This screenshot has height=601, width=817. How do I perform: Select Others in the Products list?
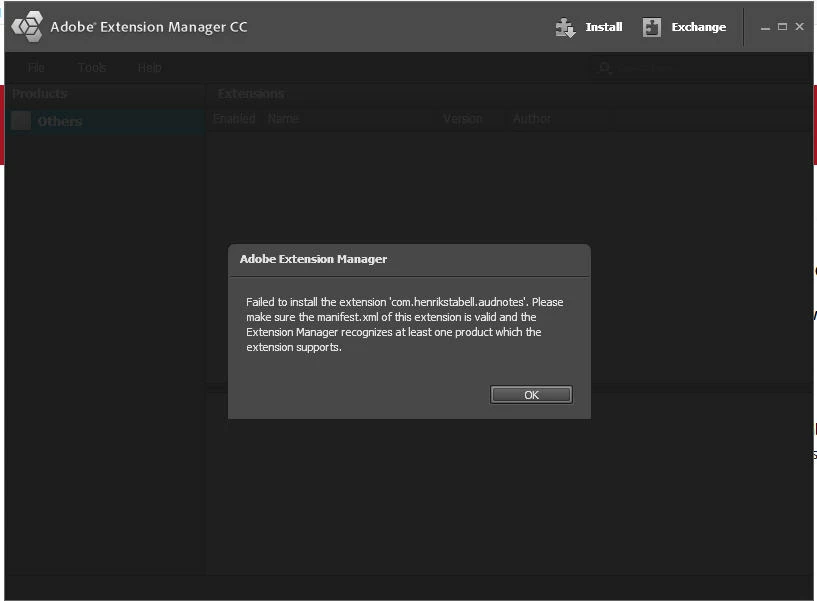pyautogui.click(x=106, y=121)
